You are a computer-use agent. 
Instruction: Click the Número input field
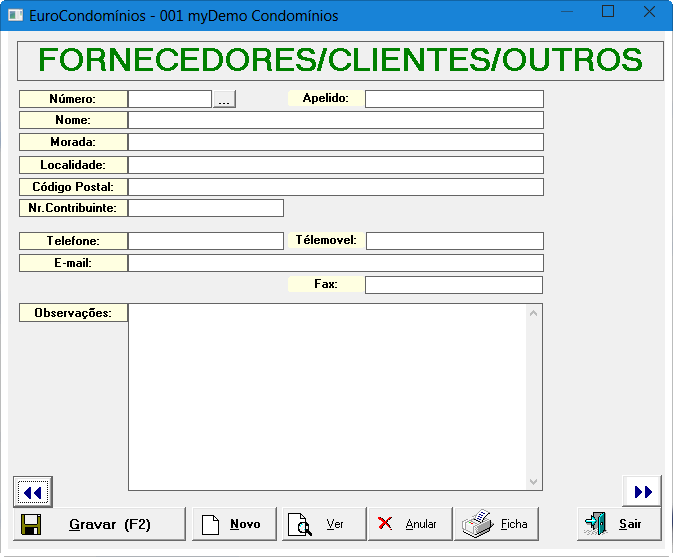[x=170, y=99]
